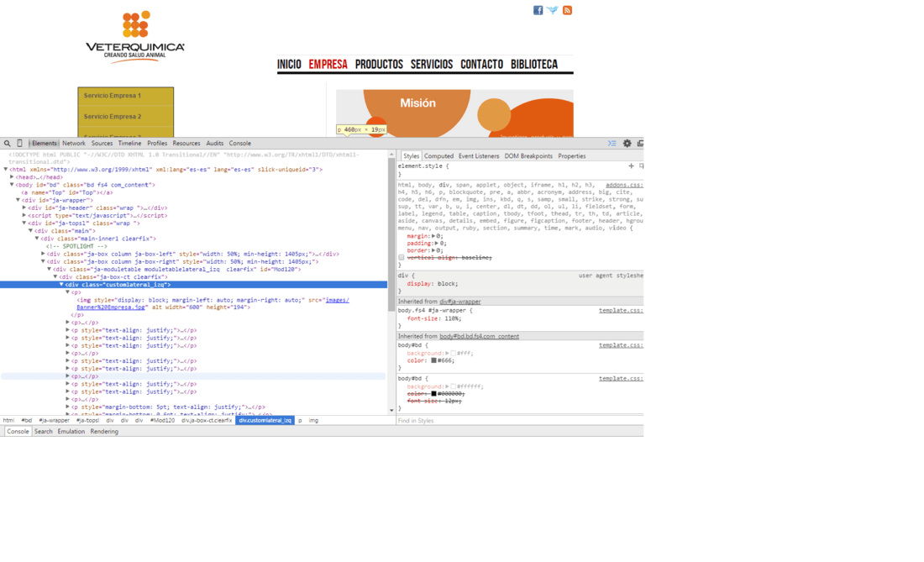Viewport: 924px width, 562px height.
Task: Open the SERVICIOS menu item
Action: [x=432, y=64]
